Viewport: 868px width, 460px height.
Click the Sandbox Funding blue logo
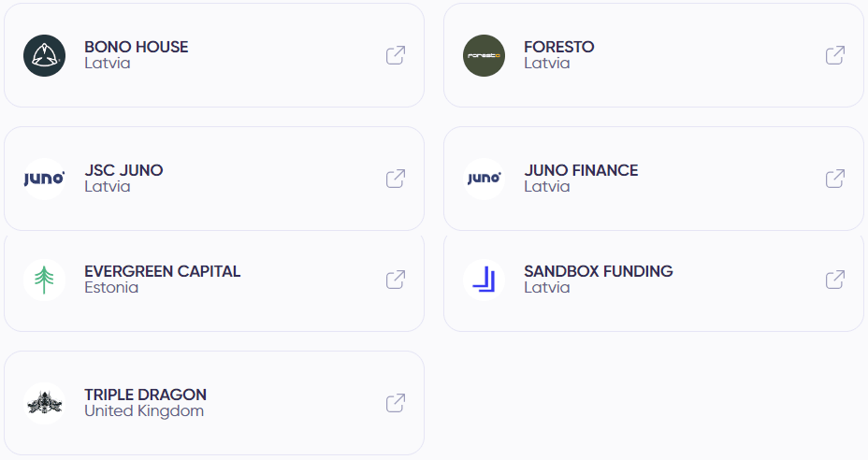[484, 280]
